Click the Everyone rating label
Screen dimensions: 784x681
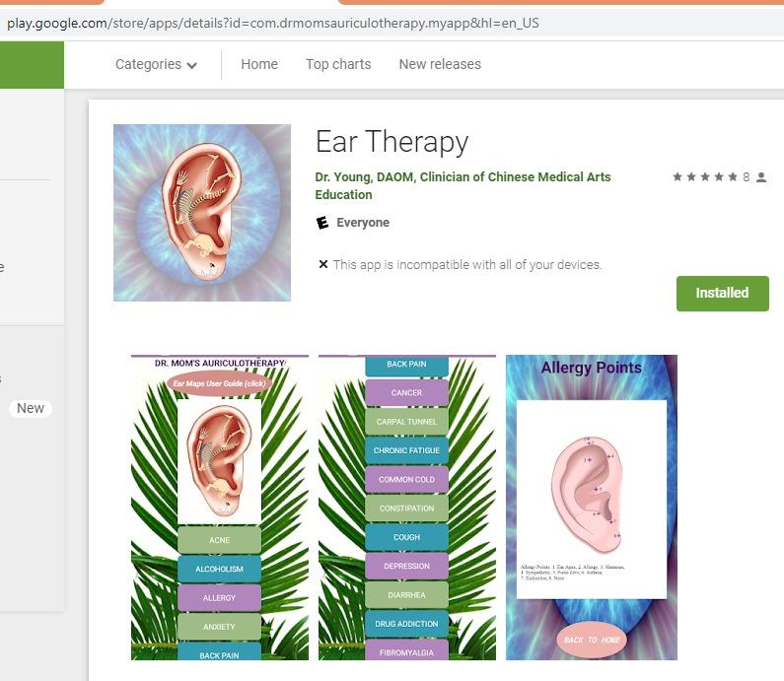pyautogui.click(x=363, y=223)
